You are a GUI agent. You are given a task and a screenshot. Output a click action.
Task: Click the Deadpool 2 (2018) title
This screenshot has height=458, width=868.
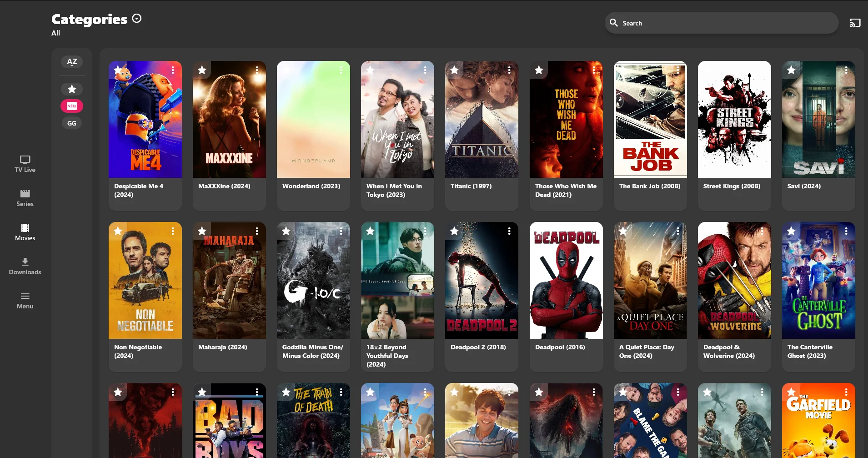pyautogui.click(x=478, y=347)
